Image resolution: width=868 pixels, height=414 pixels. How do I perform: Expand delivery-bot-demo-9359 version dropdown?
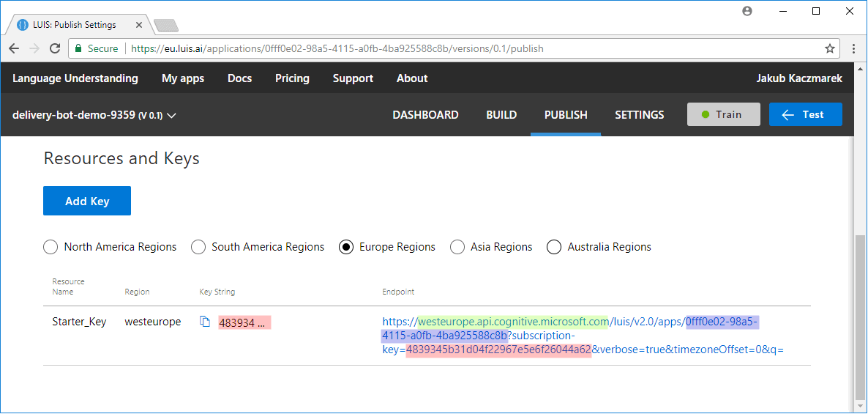[171, 115]
